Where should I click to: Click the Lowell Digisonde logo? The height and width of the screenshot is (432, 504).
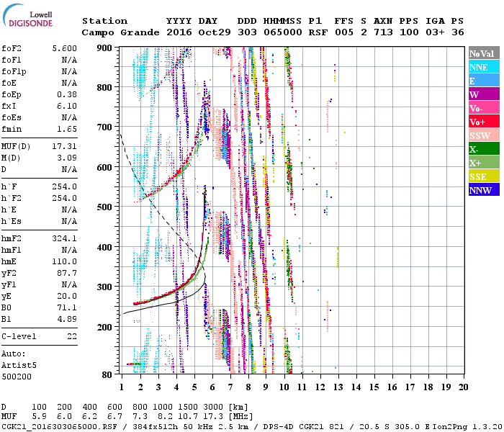tap(27, 15)
